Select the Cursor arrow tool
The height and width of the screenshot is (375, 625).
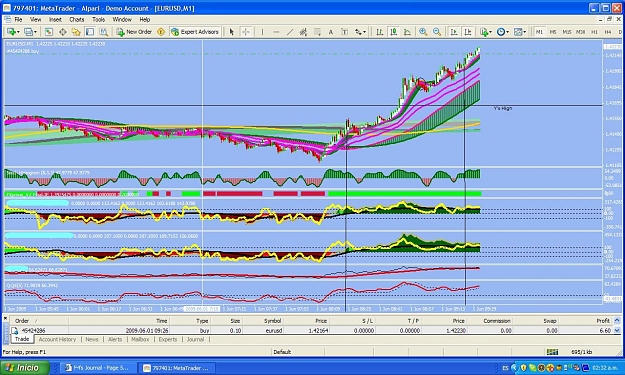click(232, 32)
